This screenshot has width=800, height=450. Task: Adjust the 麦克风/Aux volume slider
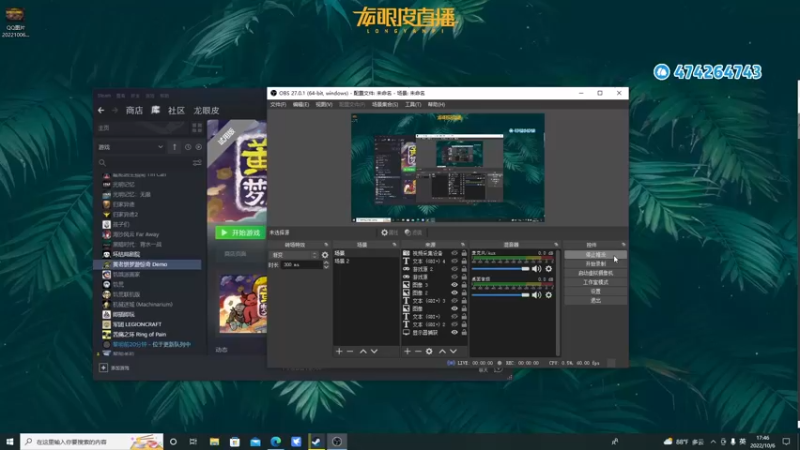pyautogui.click(x=501, y=268)
